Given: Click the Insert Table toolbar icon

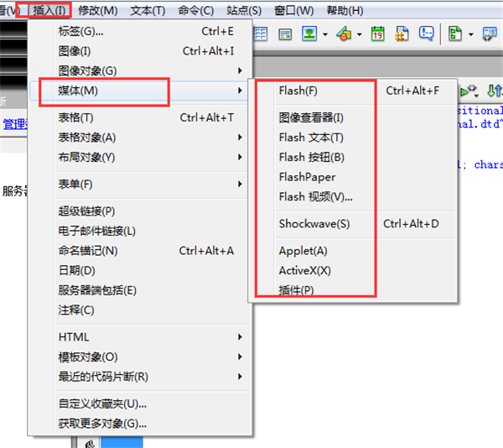Looking at the screenshot, I should point(261,34).
